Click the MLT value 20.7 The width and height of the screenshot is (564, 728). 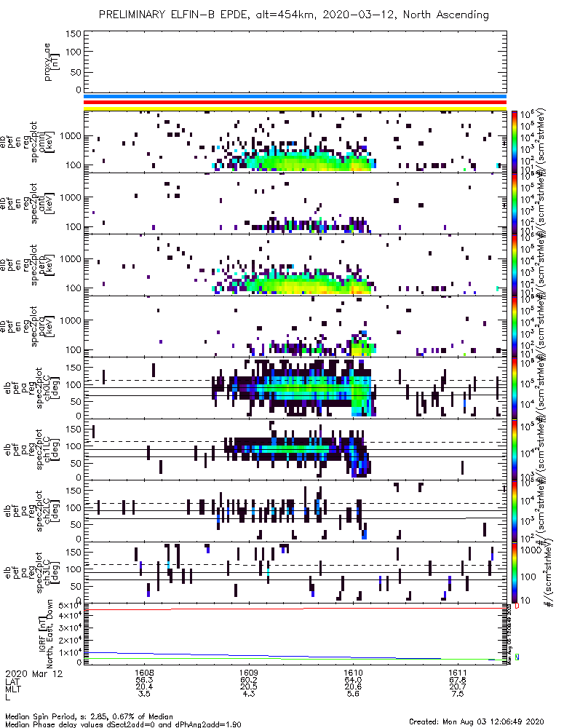[x=458, y=687]
